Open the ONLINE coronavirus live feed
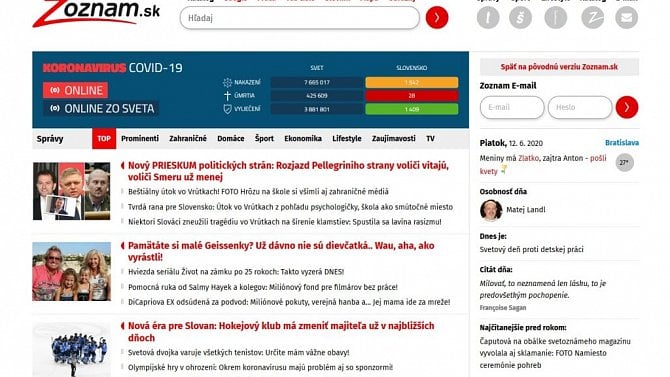Screen dimensions: 670x377 tap(75, 90)
